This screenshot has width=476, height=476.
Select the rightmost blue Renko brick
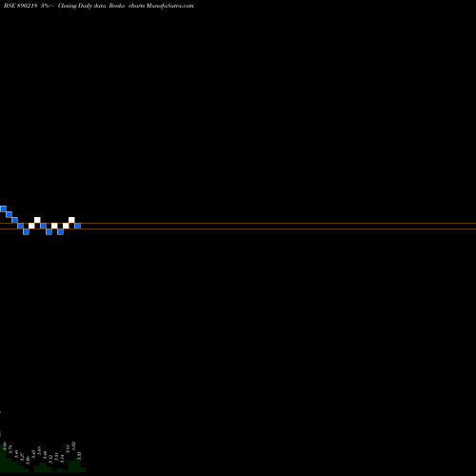[x=77, y=226]
